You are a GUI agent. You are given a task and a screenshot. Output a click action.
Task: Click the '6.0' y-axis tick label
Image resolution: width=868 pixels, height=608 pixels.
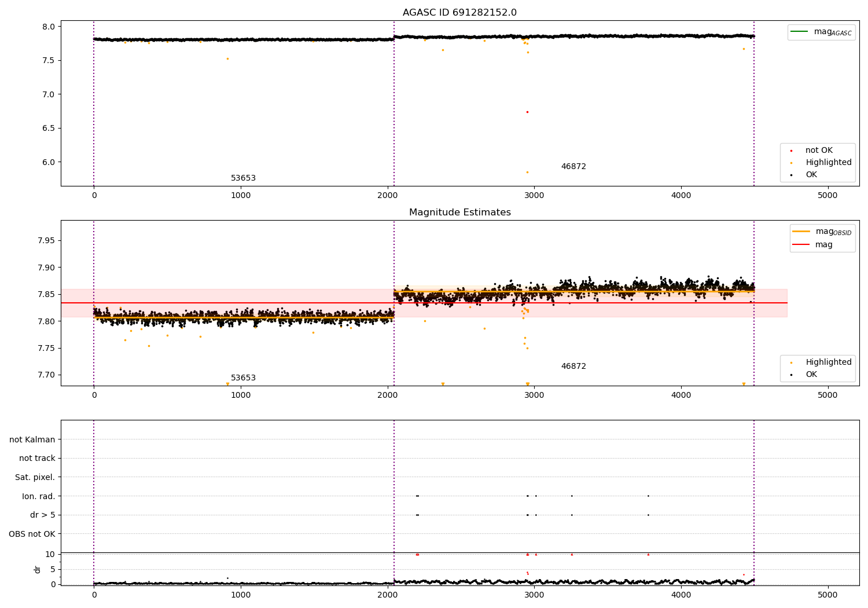point(49,162)
